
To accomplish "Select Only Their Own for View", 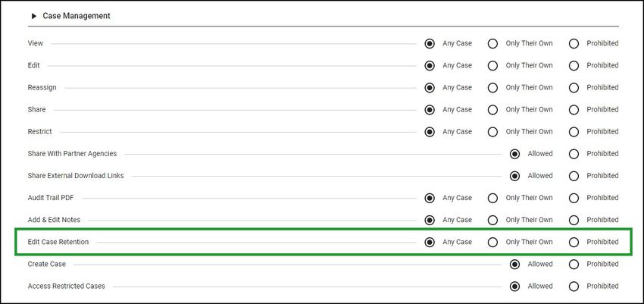I will point(492,43).
